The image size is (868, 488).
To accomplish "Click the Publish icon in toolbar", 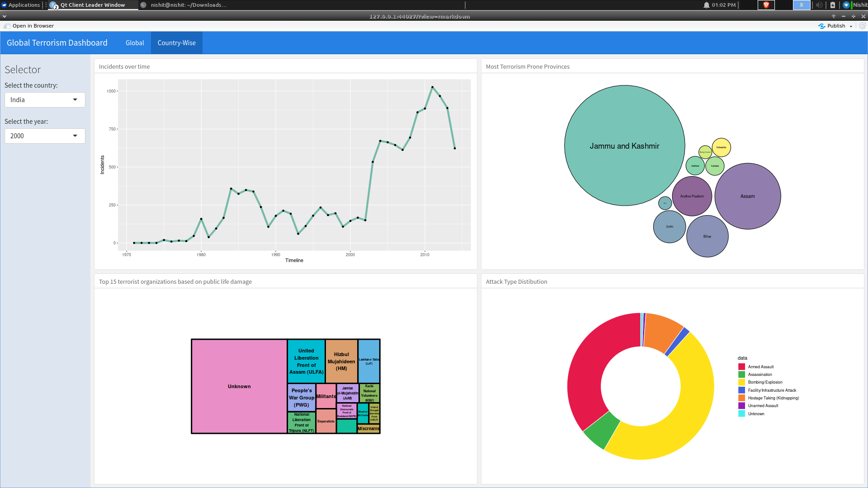I will [821, 26].
